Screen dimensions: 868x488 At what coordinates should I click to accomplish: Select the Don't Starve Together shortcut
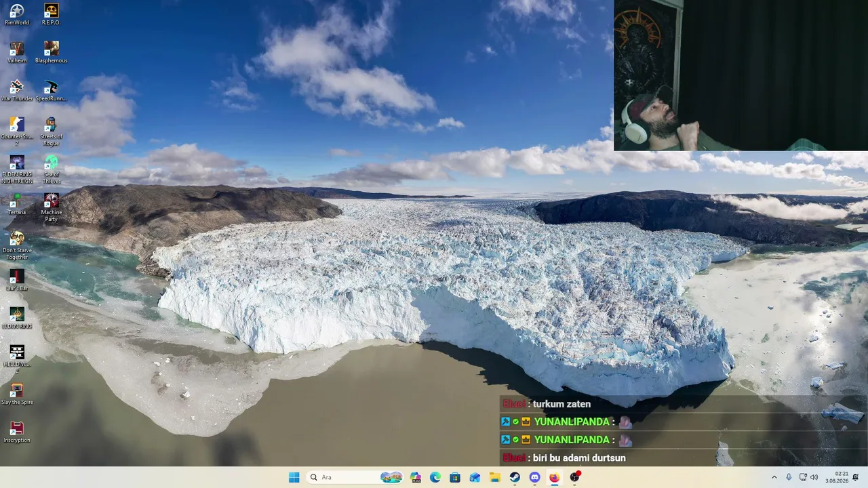pyautogui.click(x=17, y=245)
